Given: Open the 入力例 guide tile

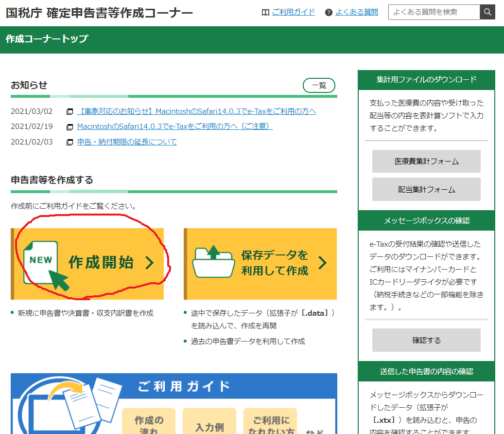Looking at the screenshot, I should point(209,421).
